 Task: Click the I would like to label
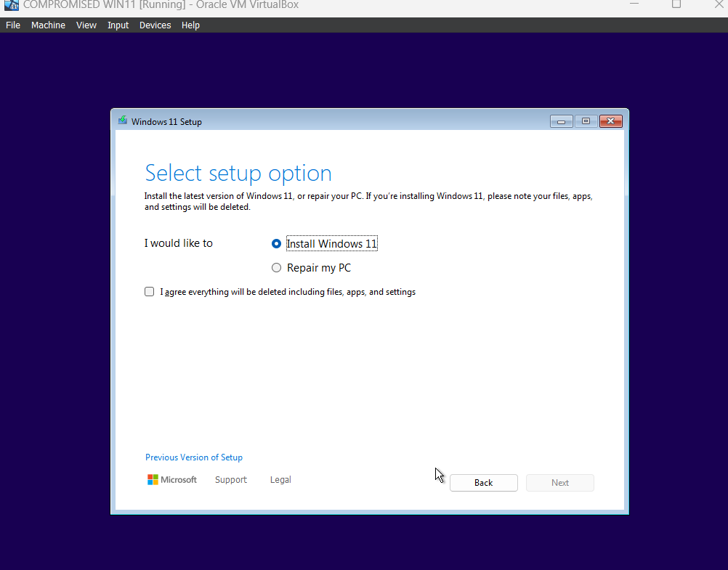(178, 243)
